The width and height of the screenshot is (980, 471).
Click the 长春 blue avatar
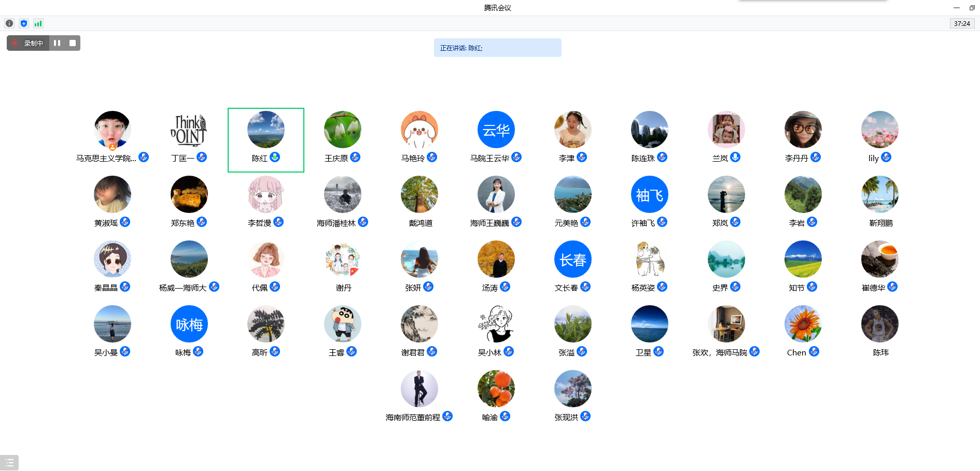(x=572, y=259)
